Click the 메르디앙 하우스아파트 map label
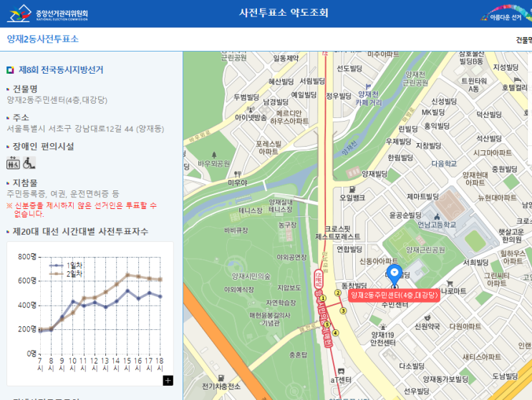 tap(289, 117)
